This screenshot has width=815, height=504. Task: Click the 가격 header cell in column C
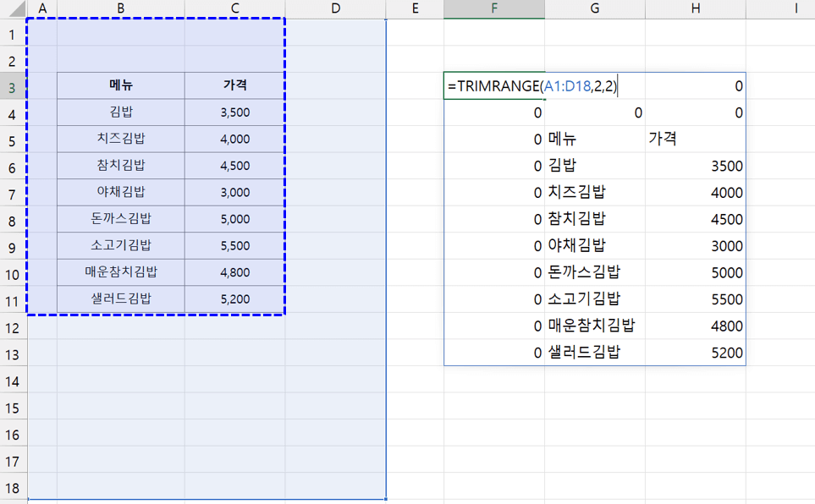pyautogui.click(x=235, y=85)
